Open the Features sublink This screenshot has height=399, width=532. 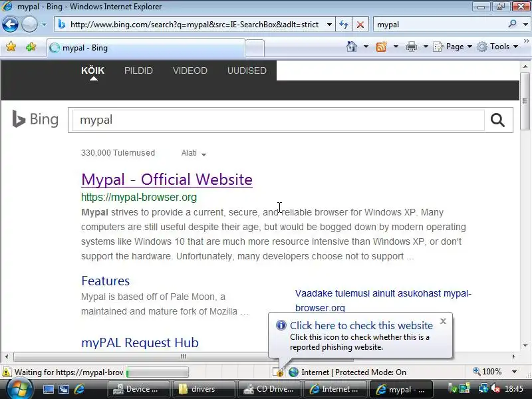(105, 281)
